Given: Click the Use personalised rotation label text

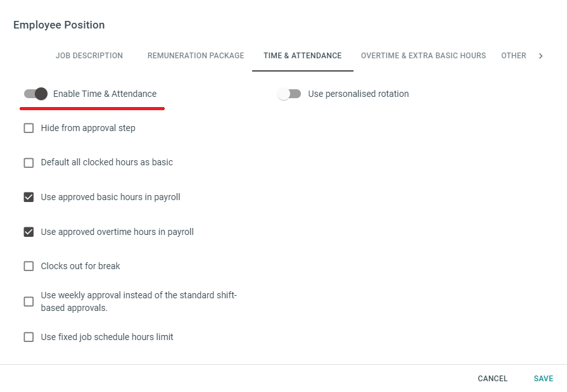Looking at the screenshot, I should [359, 94].
